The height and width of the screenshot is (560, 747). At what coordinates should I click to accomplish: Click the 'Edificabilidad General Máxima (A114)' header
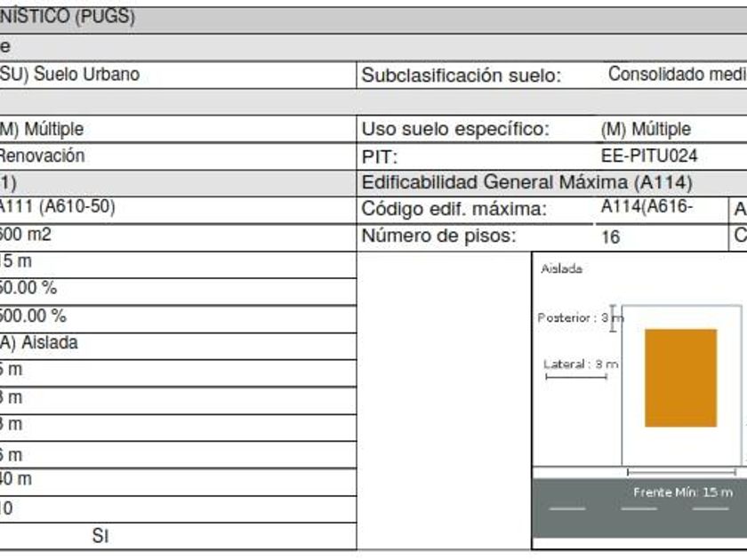point(527,183)
